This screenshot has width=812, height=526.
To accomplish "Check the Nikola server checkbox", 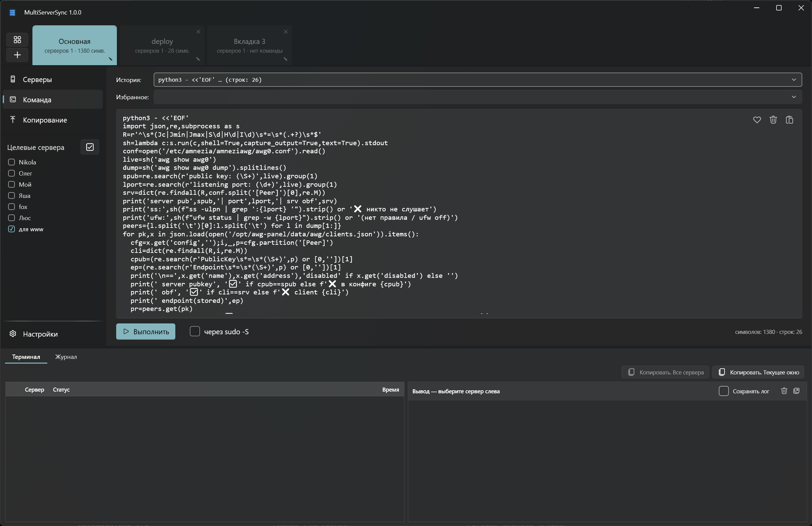I will (x=11, y=162).
